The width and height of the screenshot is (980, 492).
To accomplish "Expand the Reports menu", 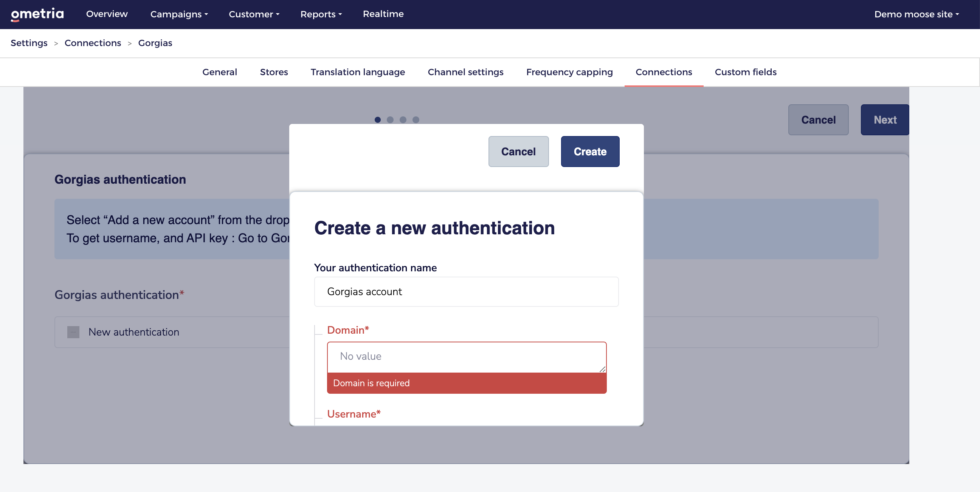I will (321, 14).
